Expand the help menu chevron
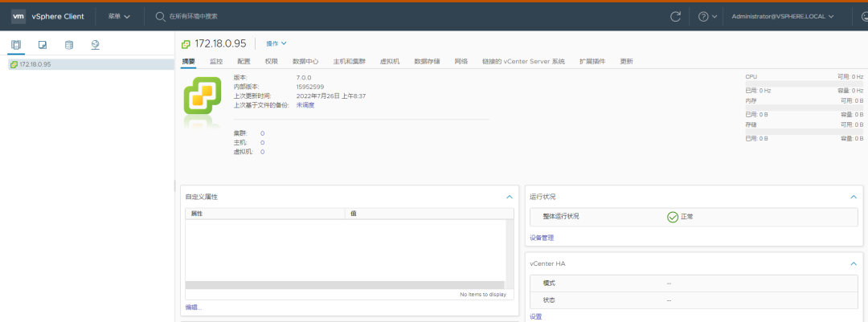 714,17
